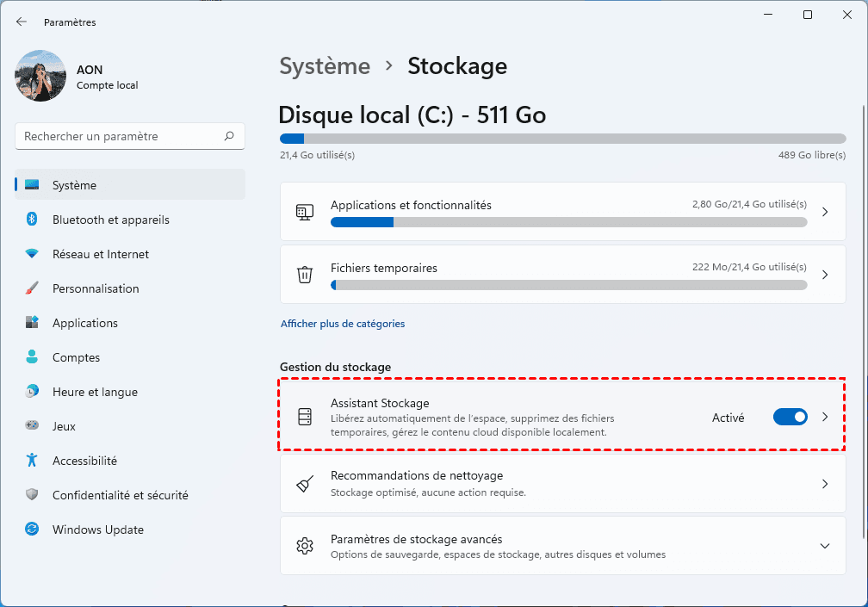The width and height of the screenshot is (868, 607).
Task: Click the Fichiers temporaires trash icon
Action: 304,275
